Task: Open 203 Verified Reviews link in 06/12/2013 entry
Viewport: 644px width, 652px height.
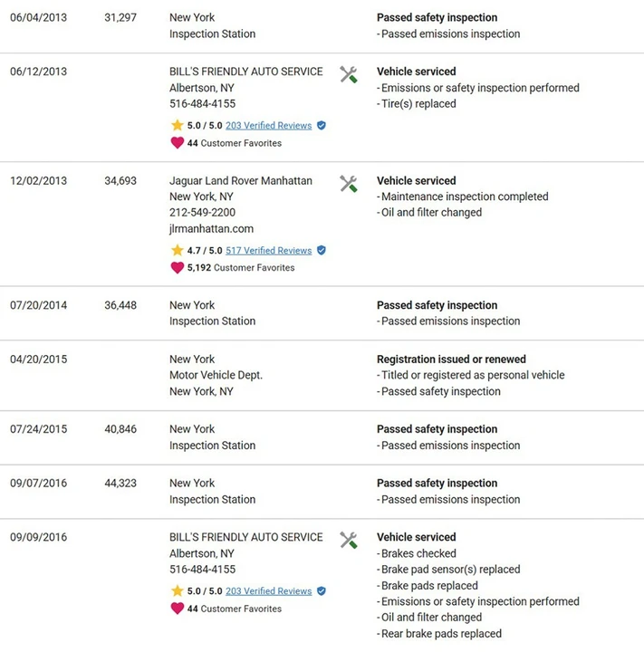Action: (268, 126)
